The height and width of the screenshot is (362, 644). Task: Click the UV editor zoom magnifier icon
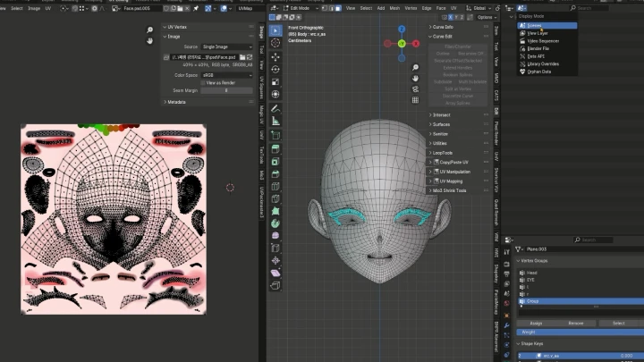click(x=150, y=29)
